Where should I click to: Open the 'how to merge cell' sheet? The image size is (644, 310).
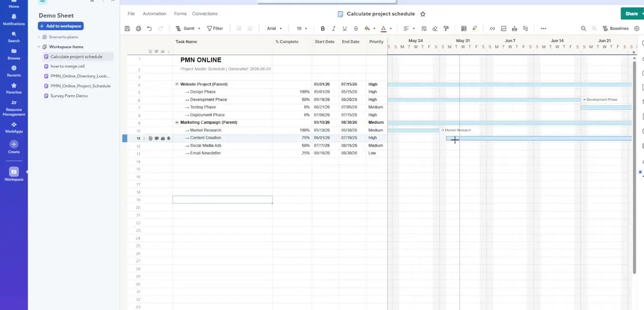point(67,66)
